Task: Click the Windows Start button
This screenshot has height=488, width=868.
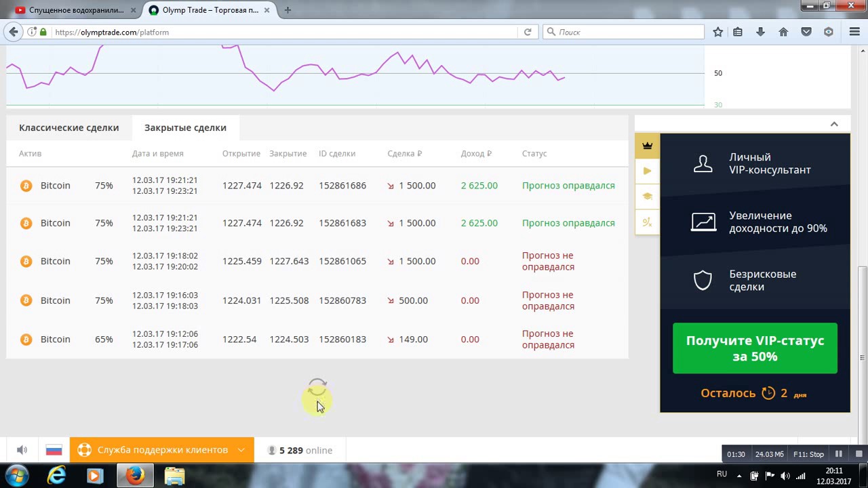Action: [x=16, y=476]
